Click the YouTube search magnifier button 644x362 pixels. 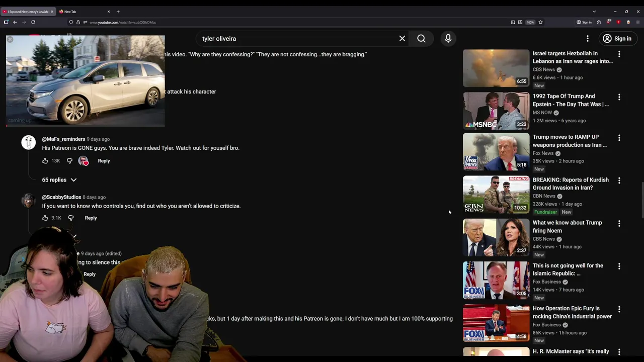pyautogui.click(x=421, y=39)
